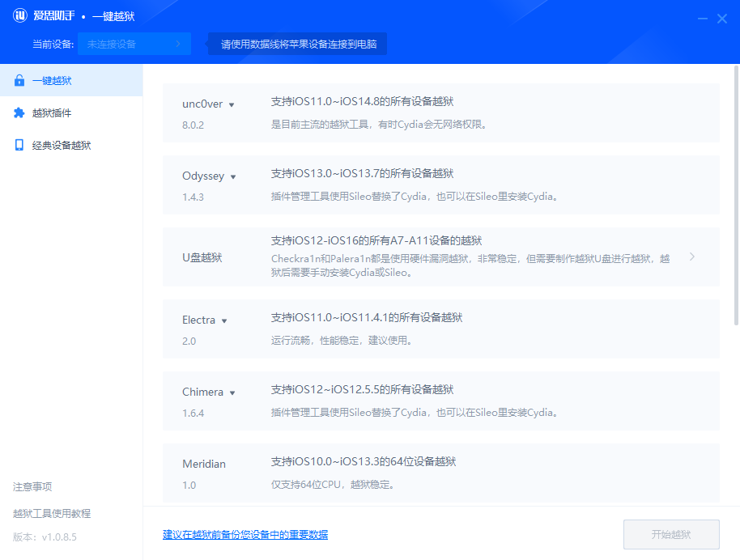Select the lock icon beside 一键越狱
The image size is (740, 560).
[x=18, y=80]
